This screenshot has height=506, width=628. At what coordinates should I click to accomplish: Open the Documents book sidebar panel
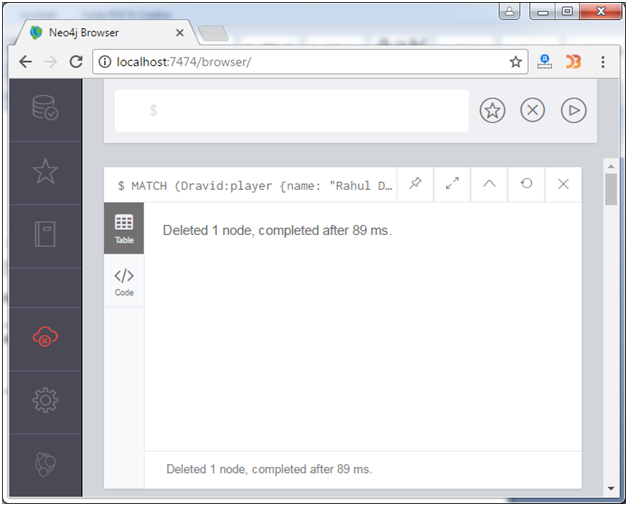(45, 234)
